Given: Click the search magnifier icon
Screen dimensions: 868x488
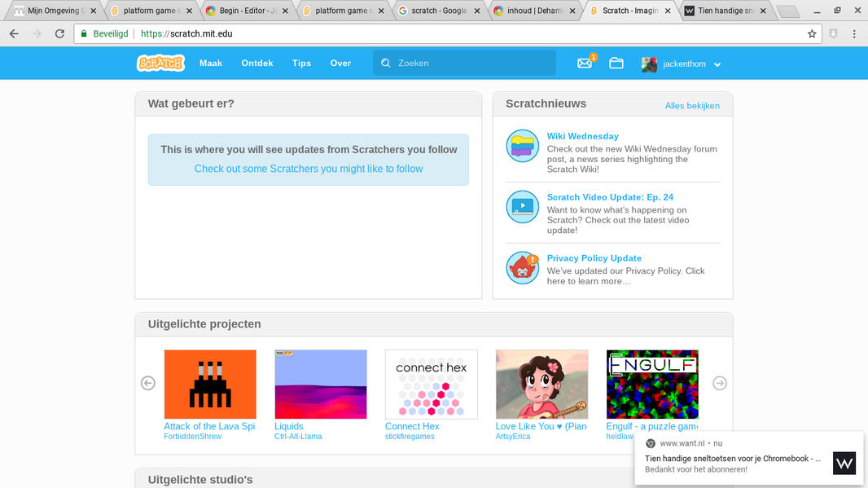Looking at the screenshot, I should 386,64.
